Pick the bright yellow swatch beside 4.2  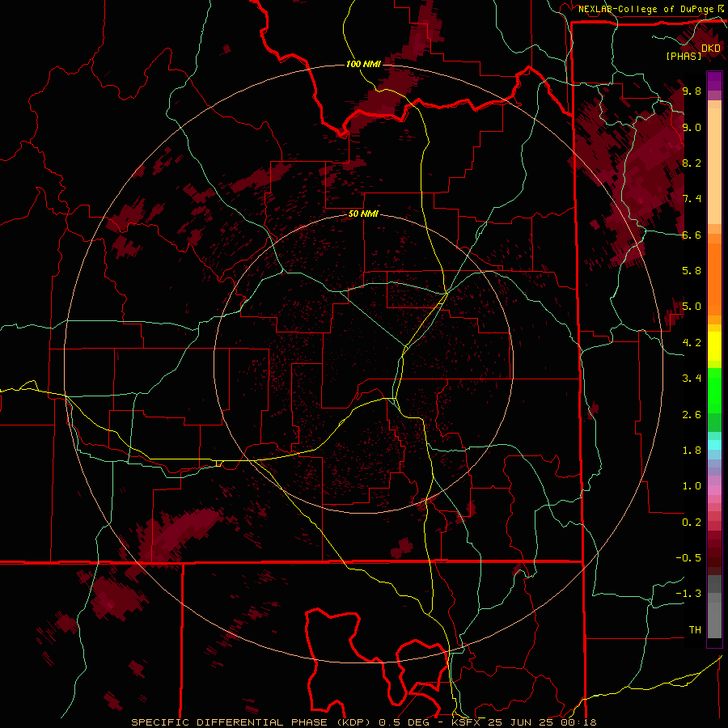[x=714, y=346]
